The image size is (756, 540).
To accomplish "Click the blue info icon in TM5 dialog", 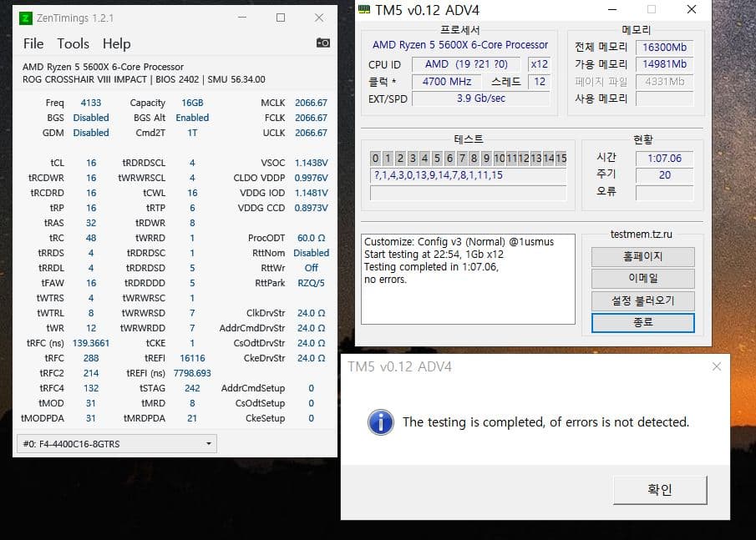I will point(381,422).
